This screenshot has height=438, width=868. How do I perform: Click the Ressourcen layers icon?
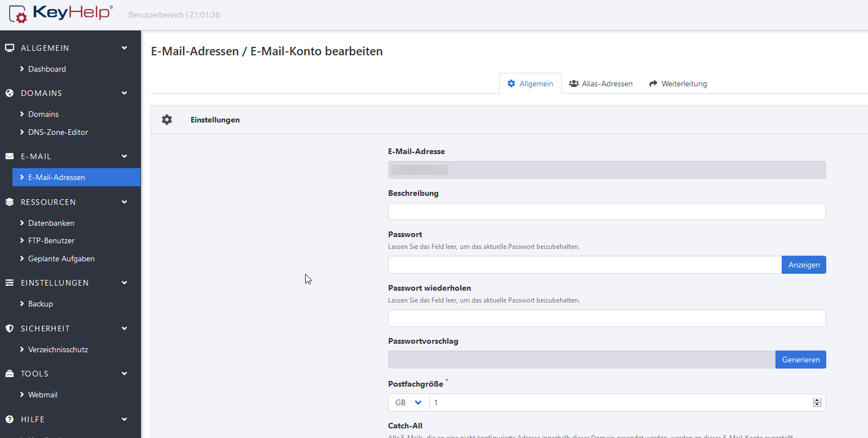coord(10,202)
